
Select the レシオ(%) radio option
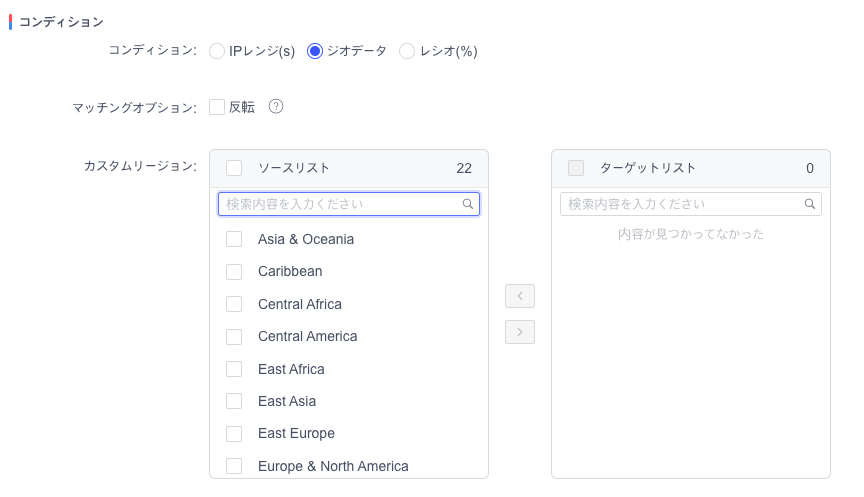click(407, 51)
